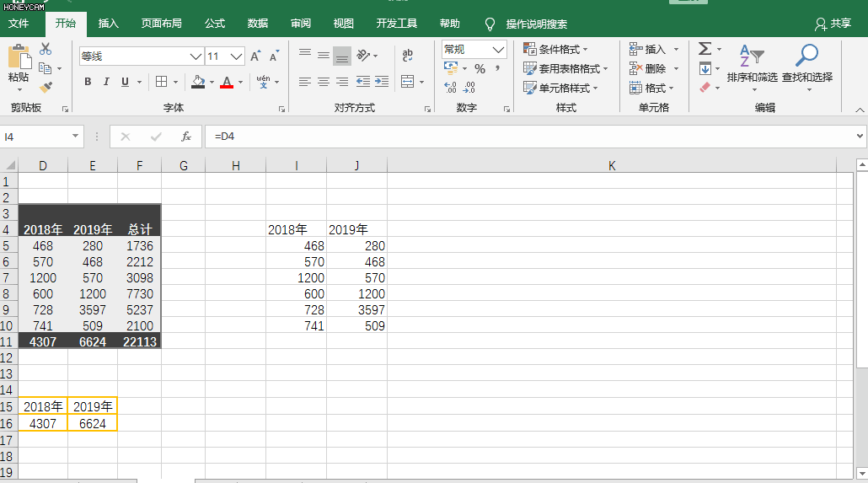This screenshot has height=483, width=868.
Task: Open Sort and Filter (排序和筛选)
Action: pyautogui.click(x=752, y=67)
